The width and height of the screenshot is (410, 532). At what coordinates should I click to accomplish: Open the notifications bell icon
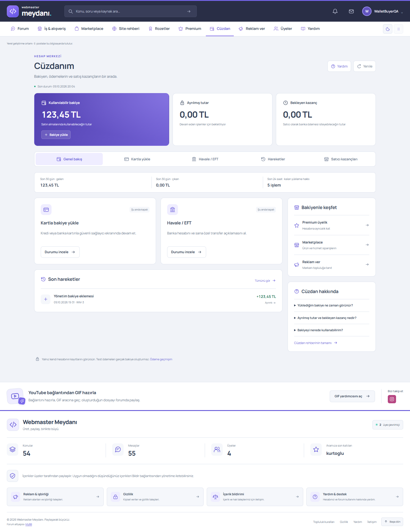[x=335, y=11]
